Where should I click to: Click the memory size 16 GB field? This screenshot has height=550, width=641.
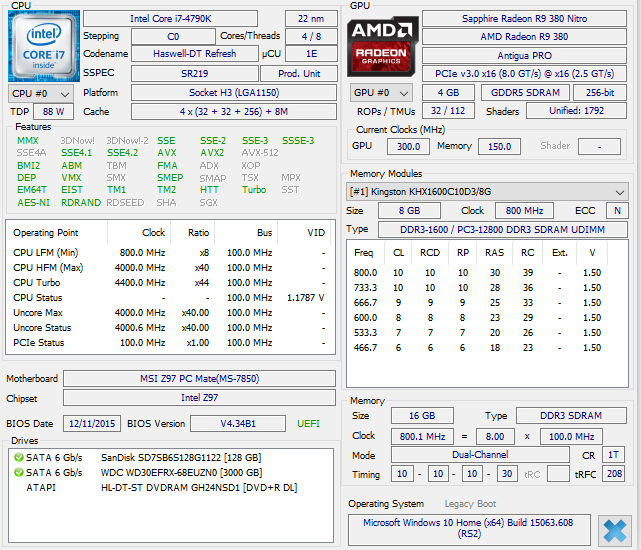coord(422,415)
